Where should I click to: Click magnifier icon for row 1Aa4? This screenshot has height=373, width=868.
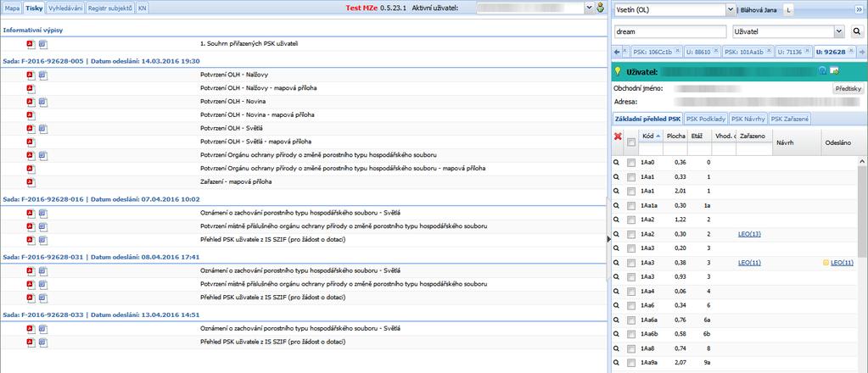pos(615,291)
